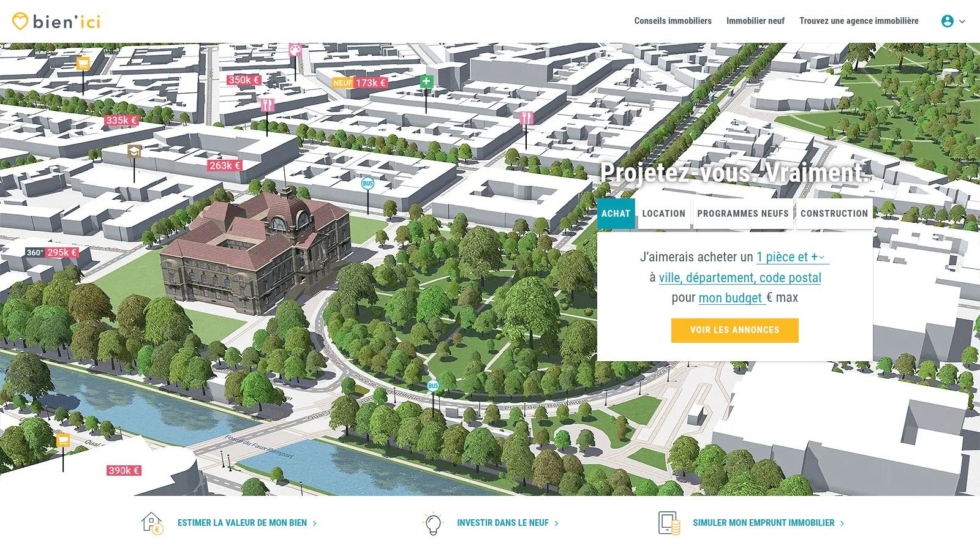Viewport: 980px width, 551px height.
Task: Open the Conseils immobiliers menu link
Action: (673, 21)
